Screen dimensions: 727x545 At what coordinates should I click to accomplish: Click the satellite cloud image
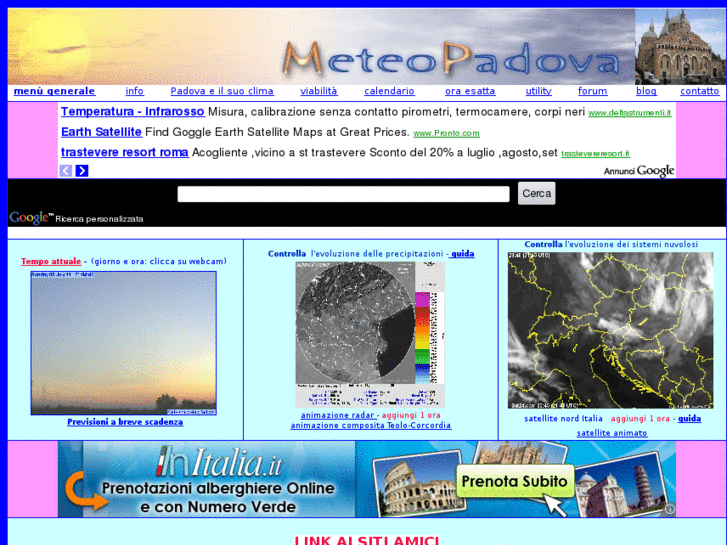coord(611,330)
